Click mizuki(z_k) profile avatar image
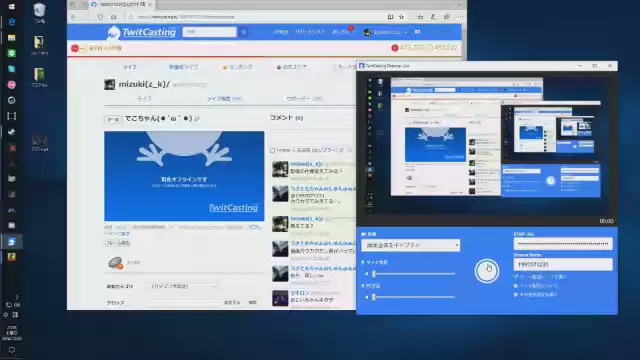This screenshot has width=640, height=360. point(109,84)
